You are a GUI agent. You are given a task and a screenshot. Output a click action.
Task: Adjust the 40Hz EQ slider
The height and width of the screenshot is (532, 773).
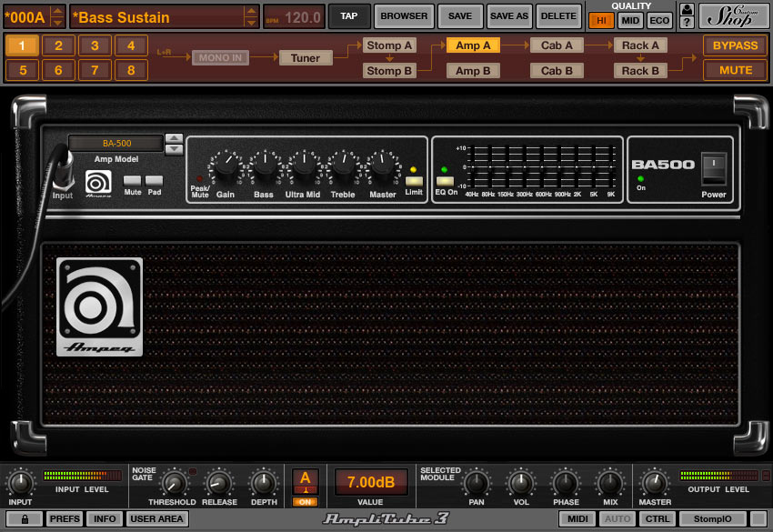(472, 166)
